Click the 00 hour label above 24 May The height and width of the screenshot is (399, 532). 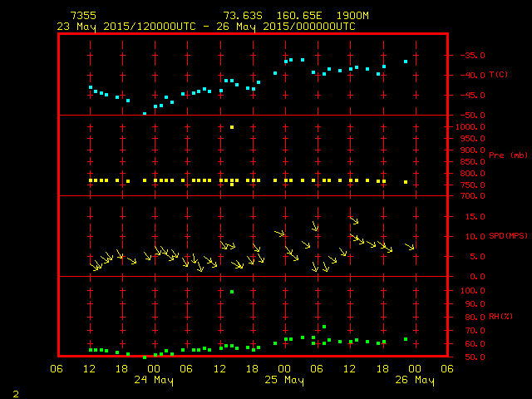154,369
